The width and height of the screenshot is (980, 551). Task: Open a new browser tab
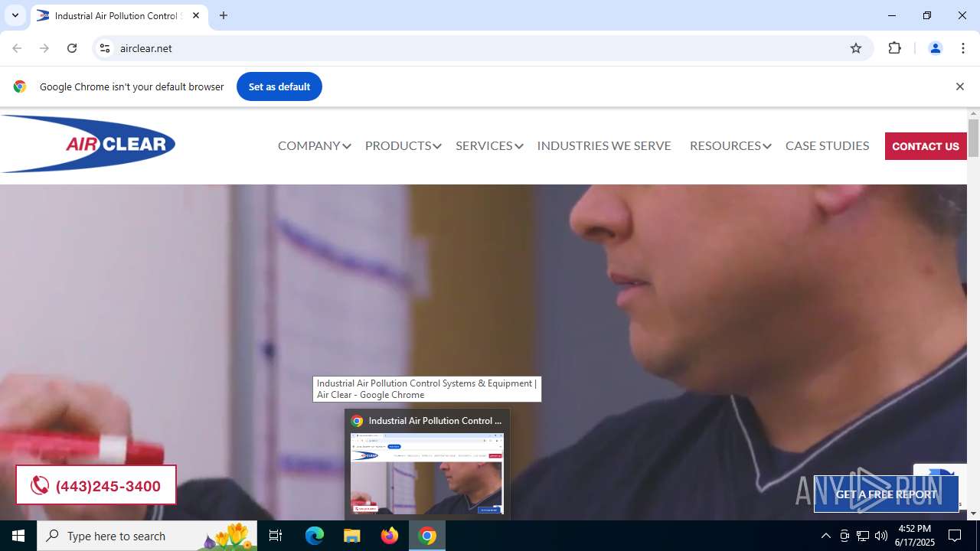point(224,15)
